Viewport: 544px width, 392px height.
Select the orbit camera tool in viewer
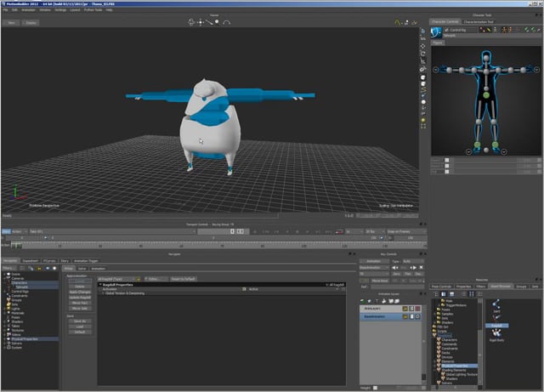[x=191, y=22]
